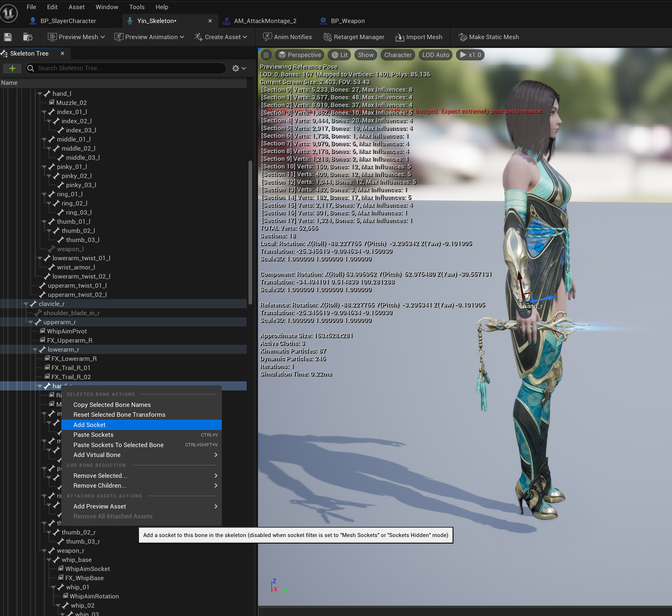Click Make Static Mesh button
Image resolution: width=672 pixels, height=616 pixels.
[489, 37]
